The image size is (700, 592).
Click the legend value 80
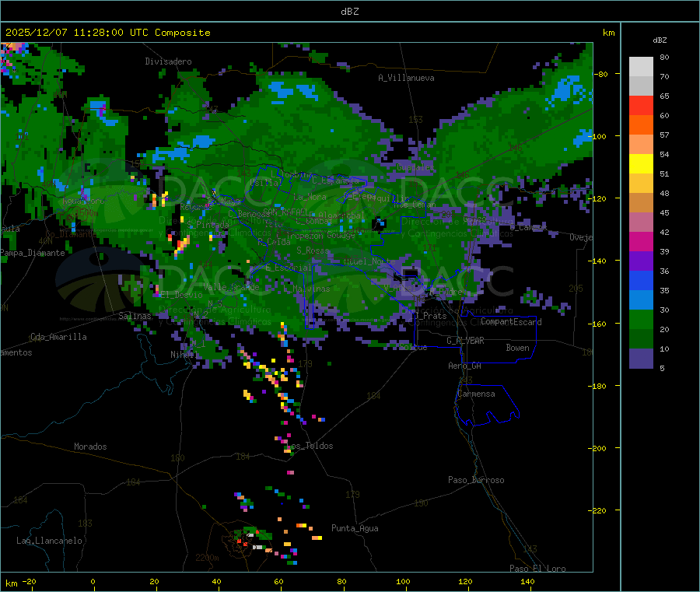(664, 57)
